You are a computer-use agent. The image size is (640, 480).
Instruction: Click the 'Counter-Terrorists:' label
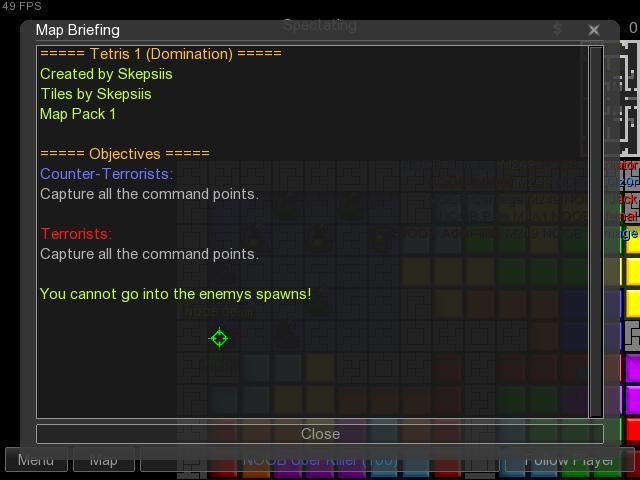pos(107,174)
